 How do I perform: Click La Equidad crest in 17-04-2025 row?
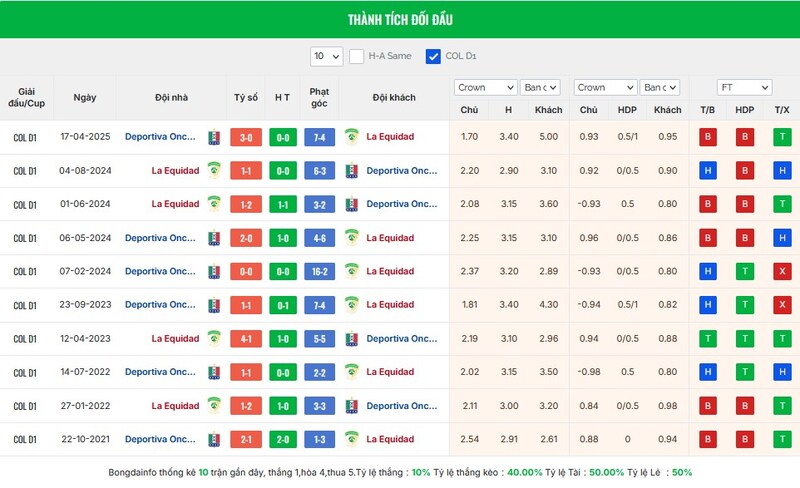tap(351, 137)
